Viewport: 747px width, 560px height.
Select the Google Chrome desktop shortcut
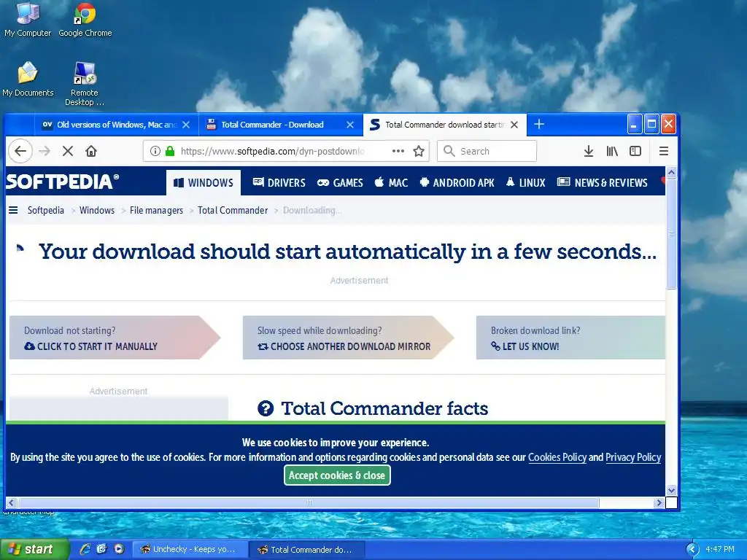pos(85,20)
